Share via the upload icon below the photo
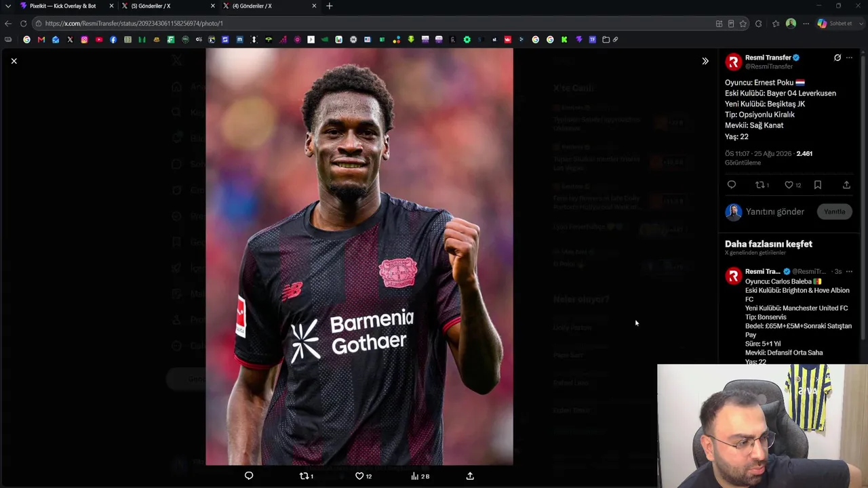 point(470,476)
